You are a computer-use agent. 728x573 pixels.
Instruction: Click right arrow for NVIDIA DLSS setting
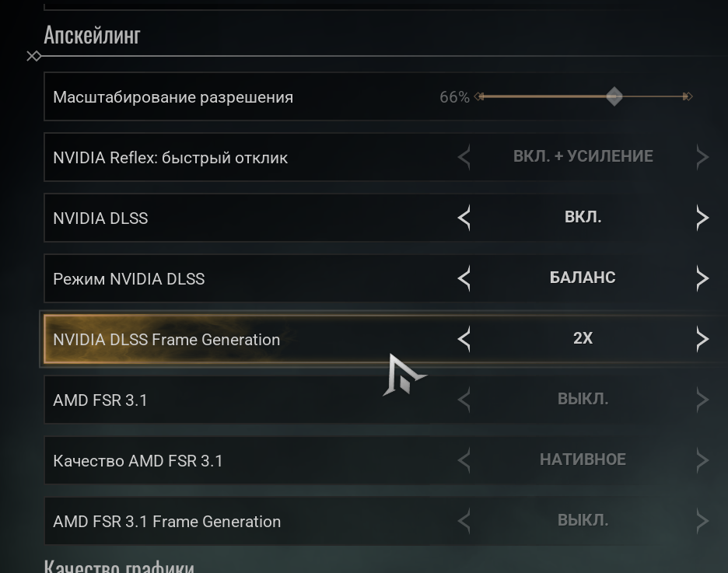click(702, 218)
